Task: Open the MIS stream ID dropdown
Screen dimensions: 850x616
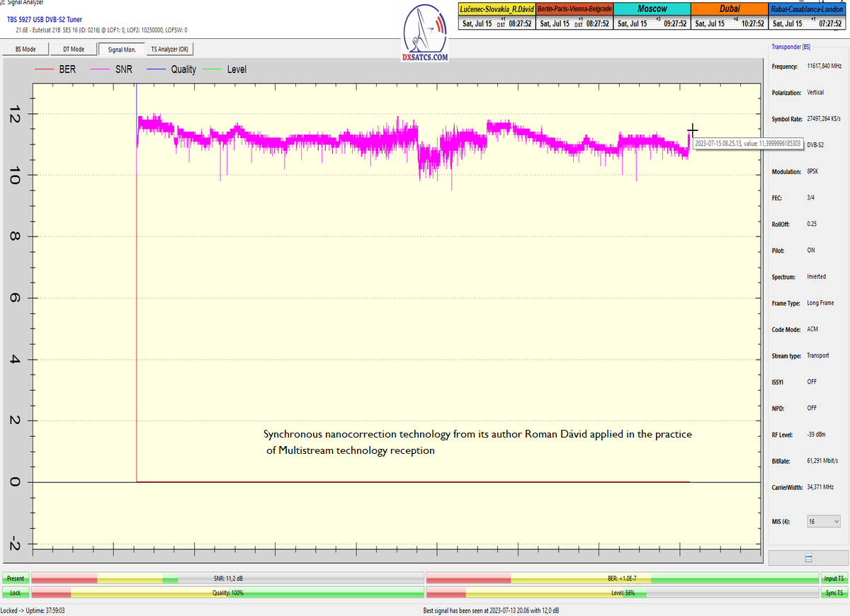Action: coord(824,521)
